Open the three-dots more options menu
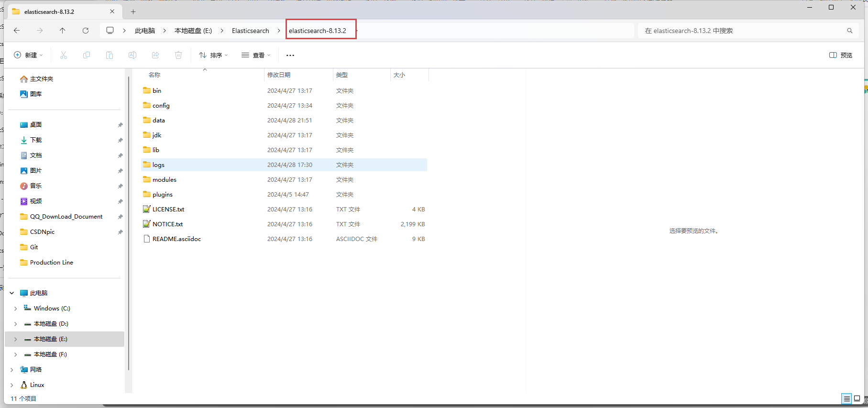This screenshot has height=408, width=868. coord(290,55)
